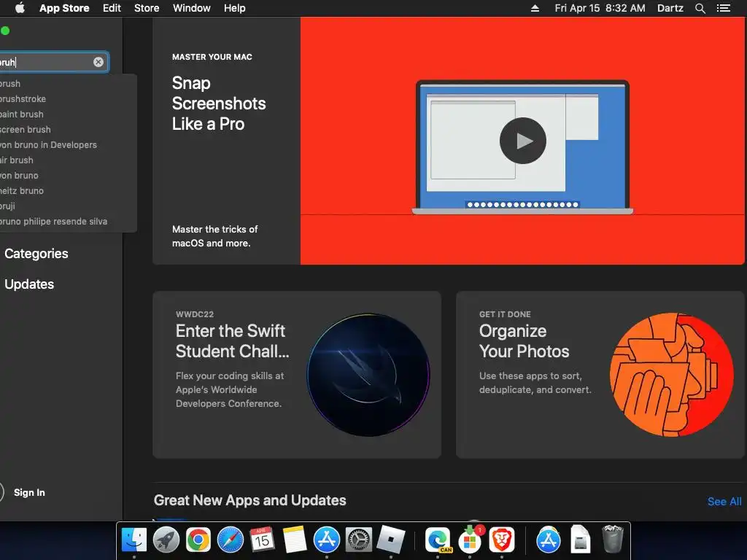Open Categories in the sidebar
The width and height of the screenshot is (747, 560).
pos(36,253)
